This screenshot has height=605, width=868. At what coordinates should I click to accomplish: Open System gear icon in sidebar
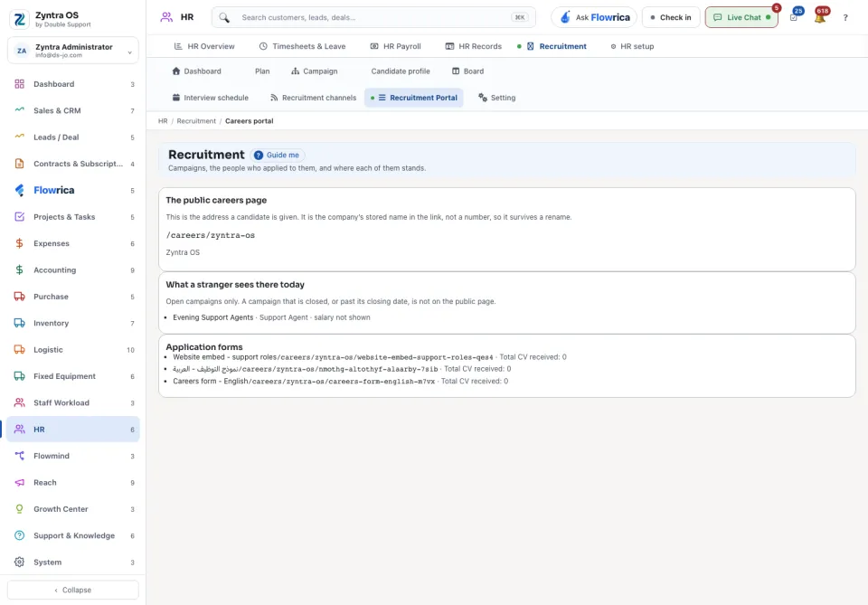coord(19,562)
